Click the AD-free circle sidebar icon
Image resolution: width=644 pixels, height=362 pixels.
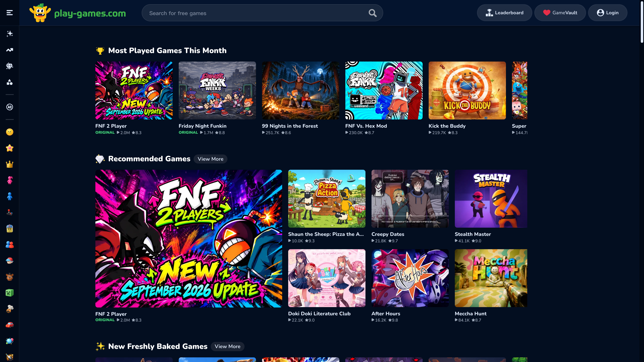[x=9, y=107]
